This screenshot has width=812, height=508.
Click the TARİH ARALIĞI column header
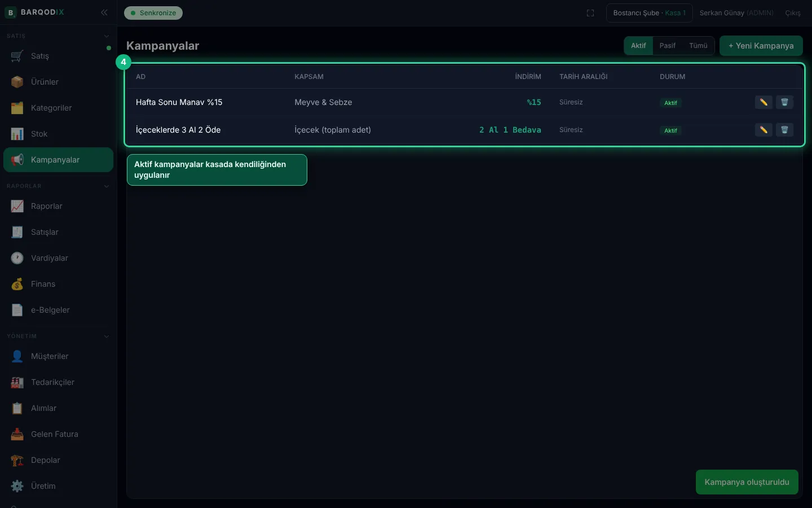pyautogui.click(x=583, y=77)
